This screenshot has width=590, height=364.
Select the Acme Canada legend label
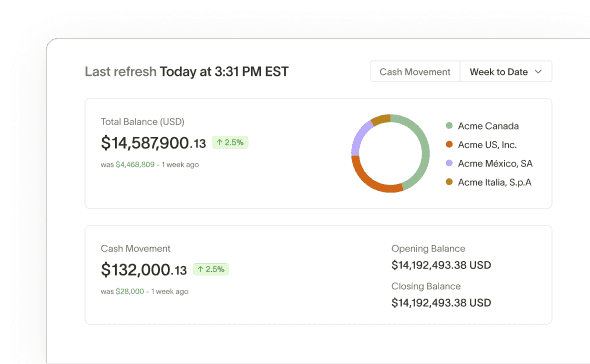pos(488,126)
